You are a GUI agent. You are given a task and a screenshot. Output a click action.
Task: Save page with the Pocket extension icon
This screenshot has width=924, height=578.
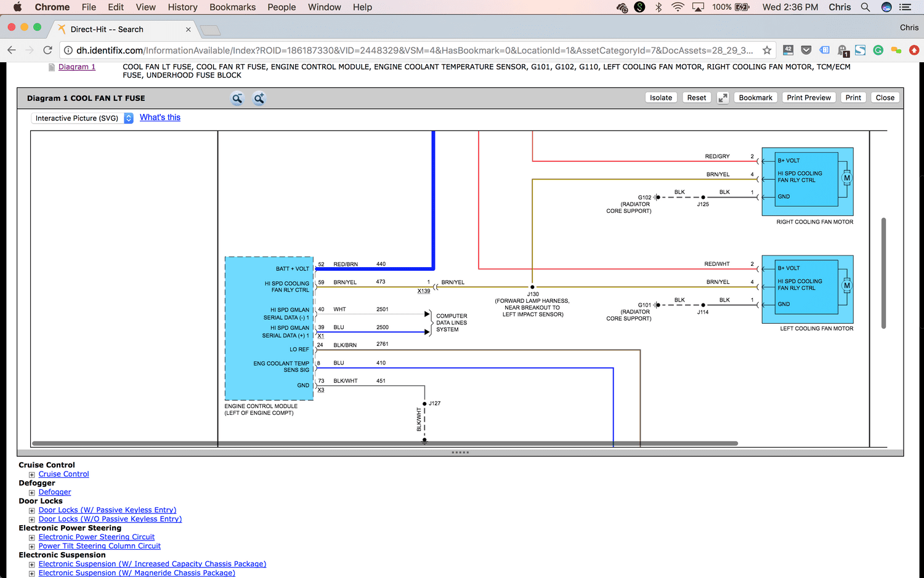pyautogui.click(x=806, y=50)
